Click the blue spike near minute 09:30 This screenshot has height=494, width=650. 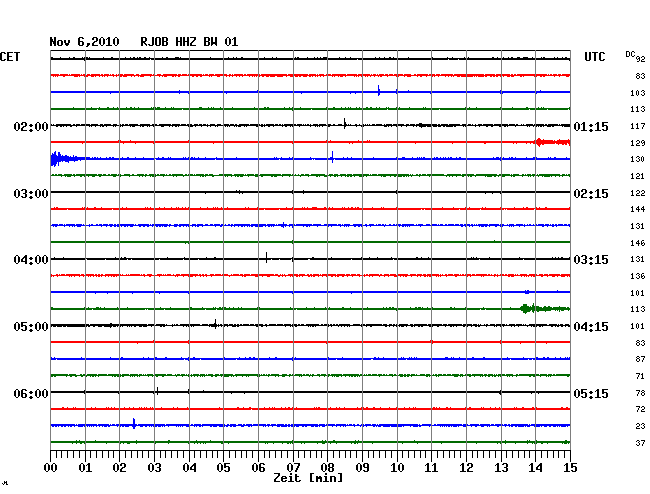pyautogui.click(x=378, y=90)
